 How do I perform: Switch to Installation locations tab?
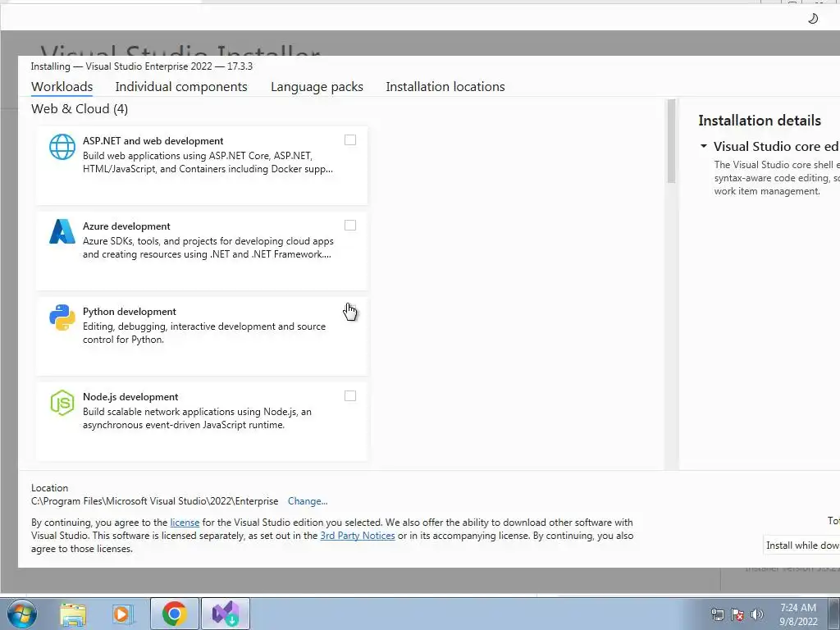point(445,87)
